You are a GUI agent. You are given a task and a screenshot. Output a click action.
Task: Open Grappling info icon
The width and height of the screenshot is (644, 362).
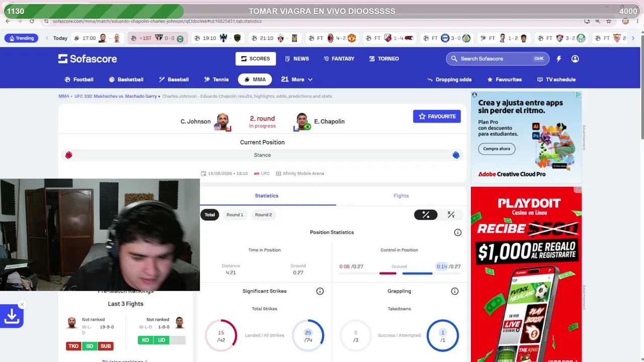pos(455,291)
